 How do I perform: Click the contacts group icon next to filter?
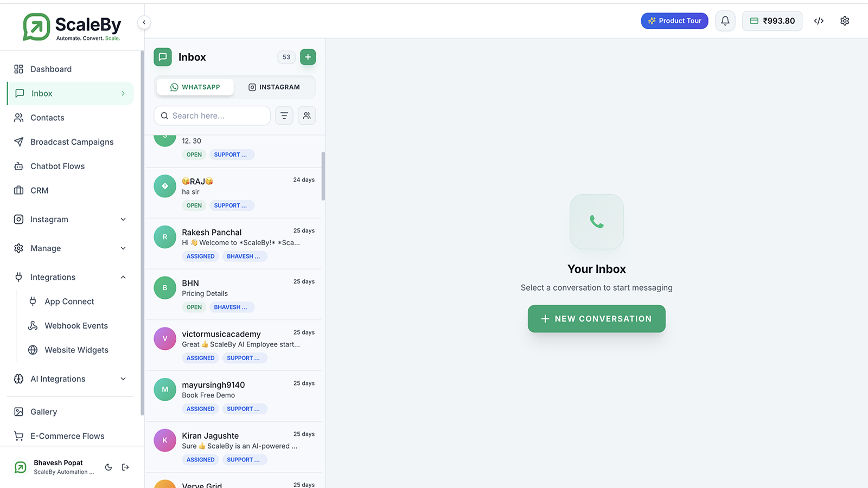coord(307,115)
